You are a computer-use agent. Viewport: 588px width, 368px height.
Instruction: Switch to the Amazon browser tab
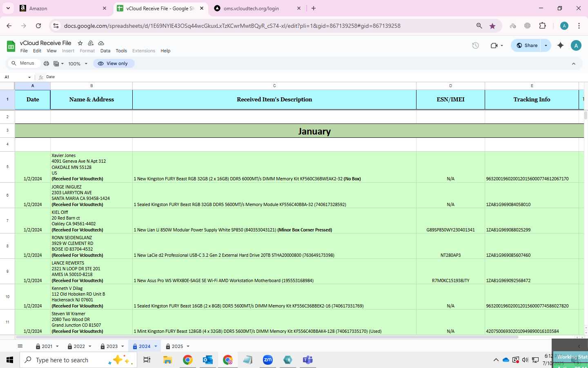tap(63, 8)
